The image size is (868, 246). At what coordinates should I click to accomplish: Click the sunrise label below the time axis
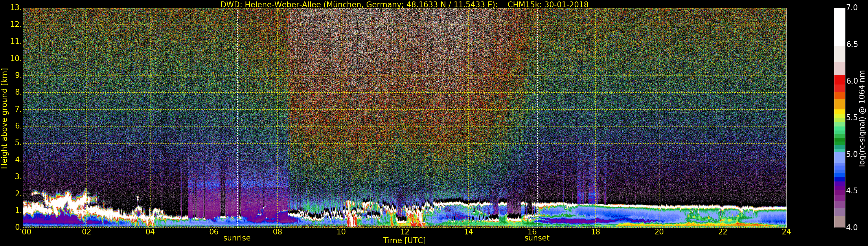click(237, 238)
